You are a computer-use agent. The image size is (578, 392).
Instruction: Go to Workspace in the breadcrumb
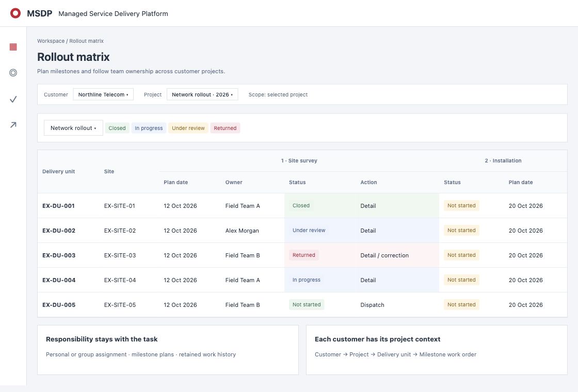pos(51,41)
